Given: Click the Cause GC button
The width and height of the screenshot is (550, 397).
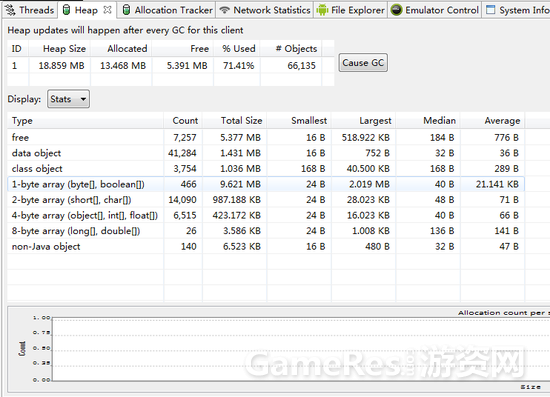Looking at the screenshot, I should coord(363,63).
